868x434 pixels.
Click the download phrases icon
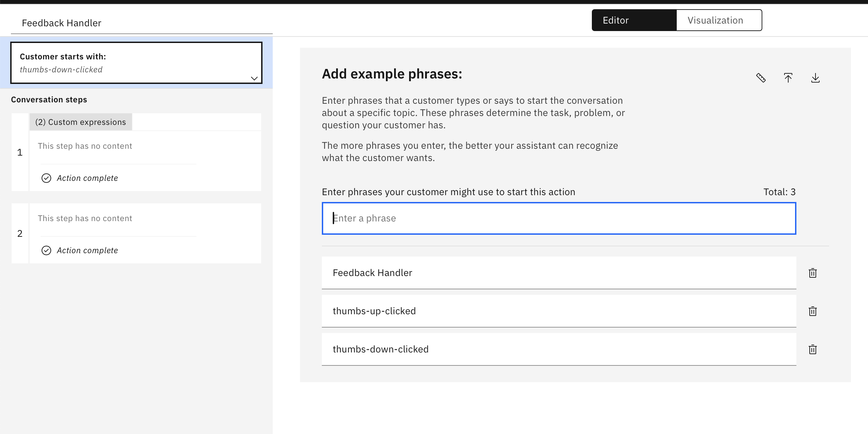[816, 78]
